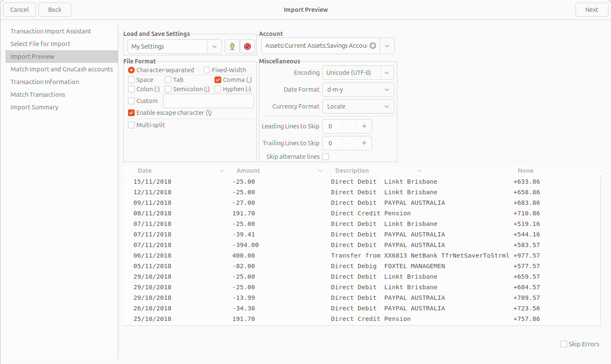Image resolution: width=611 pixels, height=364 pixels.
Task: Decrease Trailing Lines to Skip
Action: coord(350,143)
